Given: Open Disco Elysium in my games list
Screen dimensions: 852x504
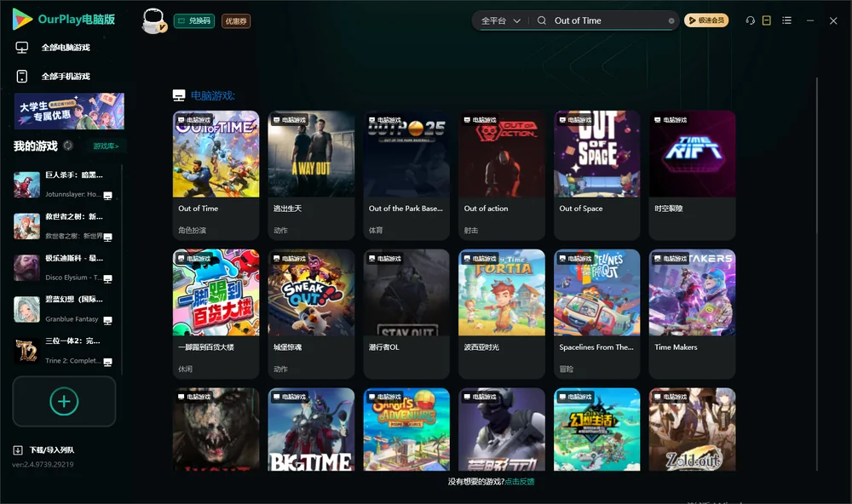Looking at the screenshot, I should (63, 267).
